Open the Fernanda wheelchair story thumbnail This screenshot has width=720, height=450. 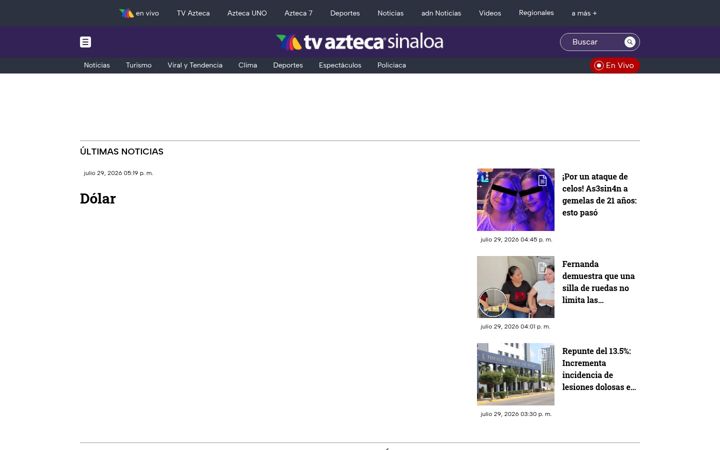click(516, 287)
